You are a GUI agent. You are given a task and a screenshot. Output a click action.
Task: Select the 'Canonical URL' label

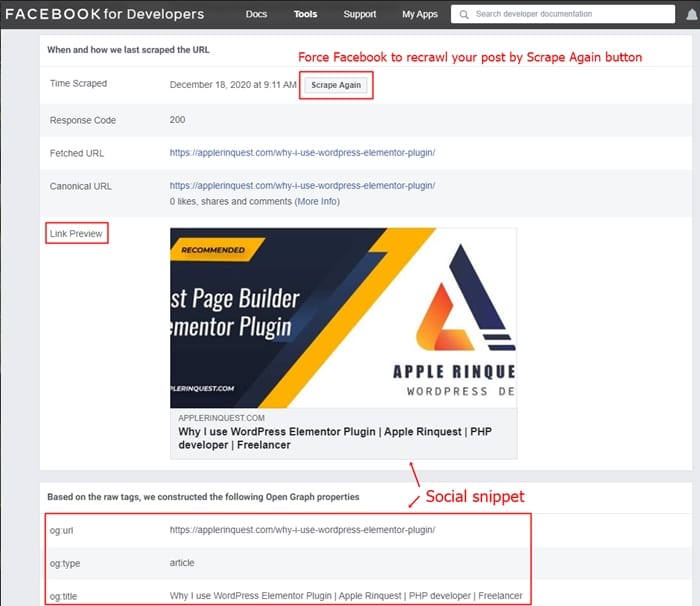[x=80, y=186]
